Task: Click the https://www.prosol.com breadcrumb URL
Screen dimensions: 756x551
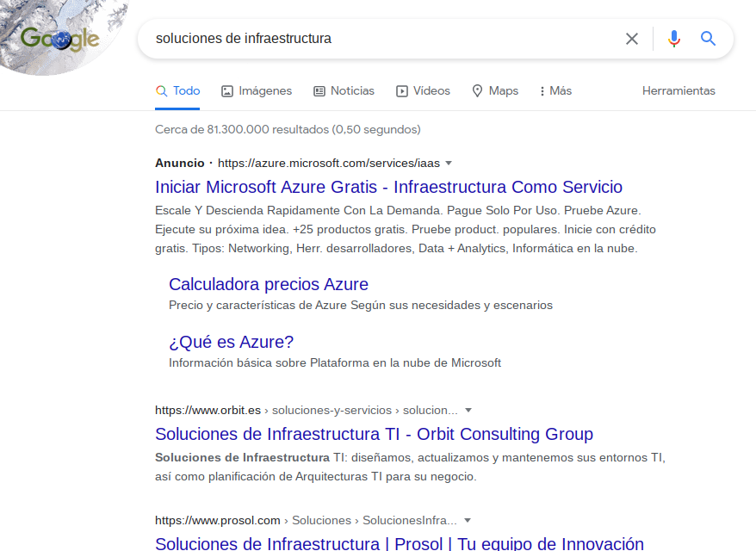Action: (218, 521)
